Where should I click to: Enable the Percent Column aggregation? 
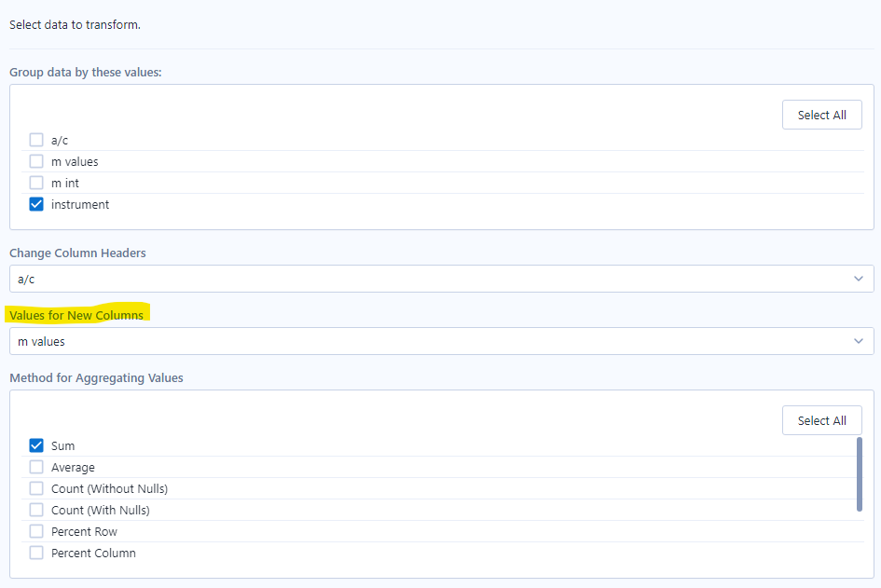tap(35, 552)
